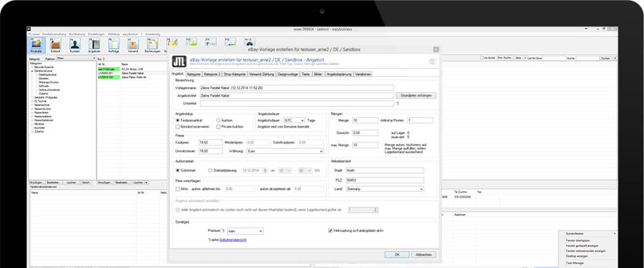The height and width of the screenshot is (268, 644).
Task: Open the Einstellungen menu
Action: 96,34
